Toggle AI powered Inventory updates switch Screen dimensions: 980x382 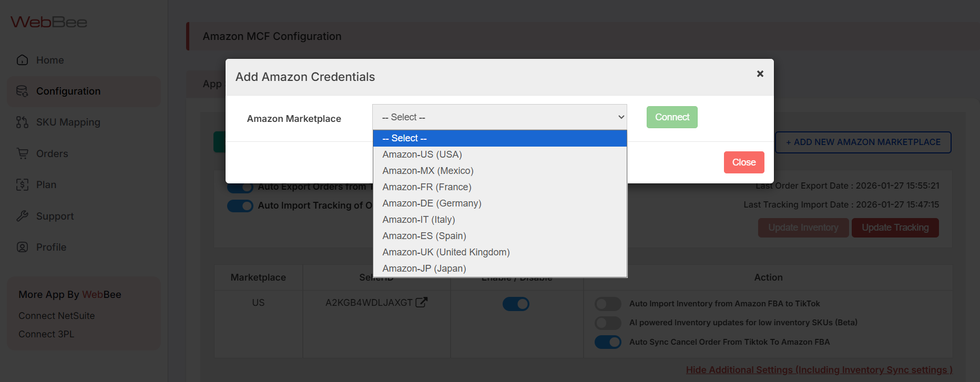[608, 323]
